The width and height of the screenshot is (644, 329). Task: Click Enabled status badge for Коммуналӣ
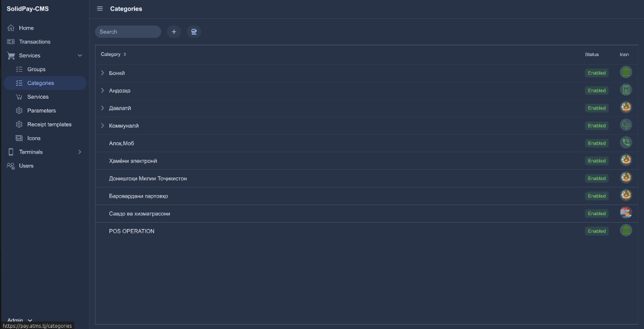click(596, 126)
